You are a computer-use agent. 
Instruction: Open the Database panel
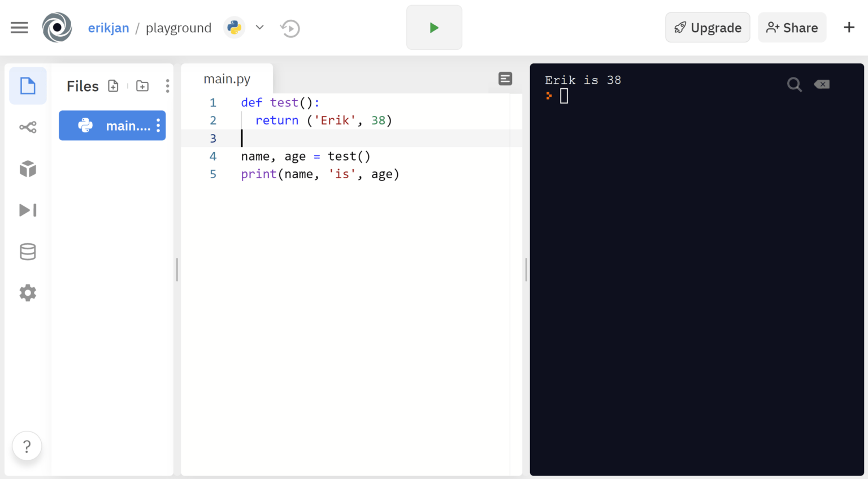tap(27, 251)
